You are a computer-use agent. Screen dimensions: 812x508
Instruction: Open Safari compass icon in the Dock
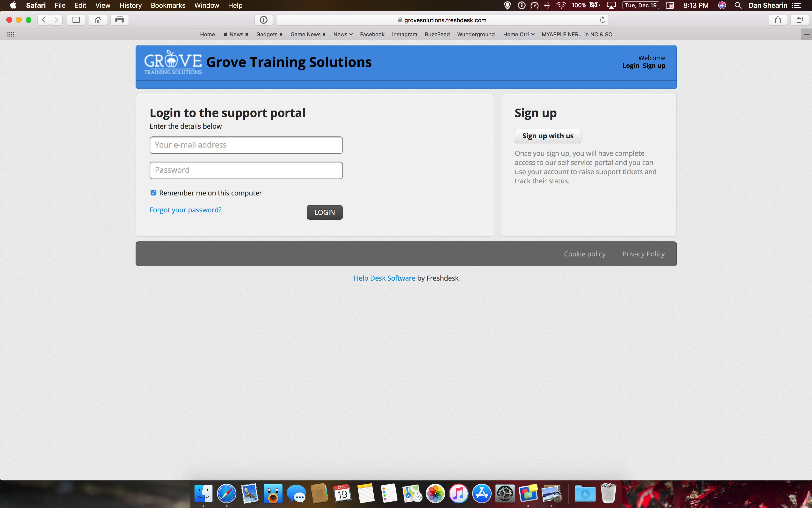226,494
